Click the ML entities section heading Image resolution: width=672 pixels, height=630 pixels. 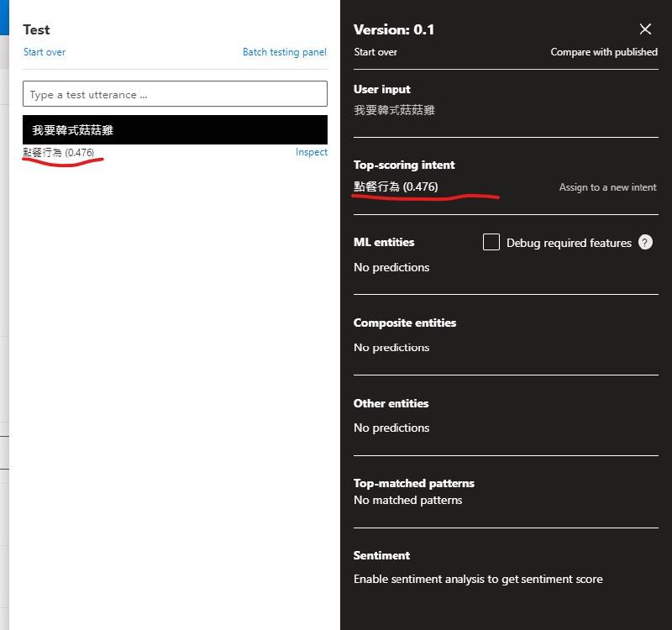pos(384,242)
